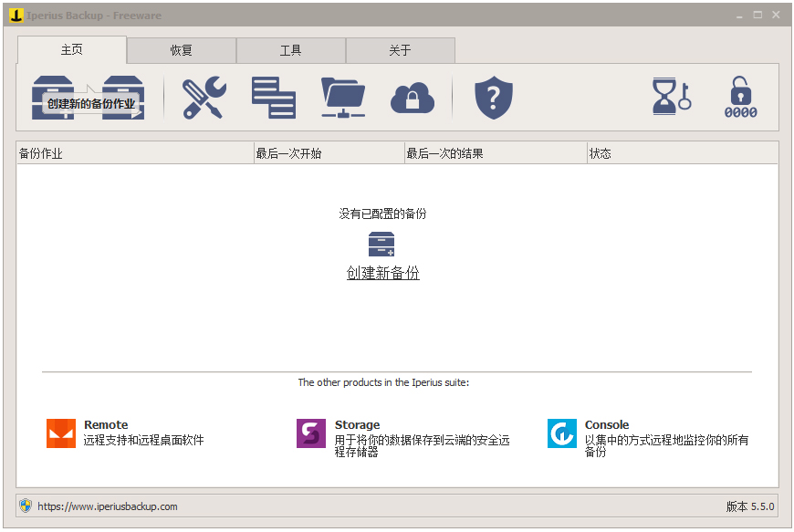
Task: Click the Iperius Storage purple logo
Action: [x=311, y=433]
